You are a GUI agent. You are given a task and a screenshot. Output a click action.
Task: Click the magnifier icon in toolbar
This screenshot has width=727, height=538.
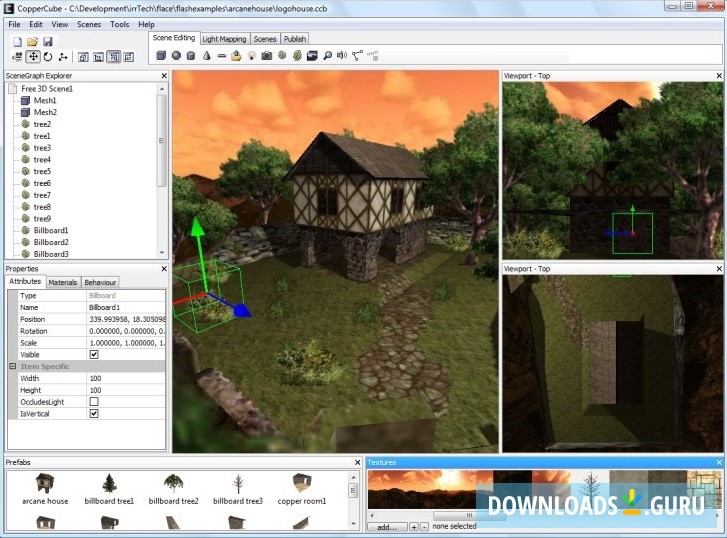tap(327, 56)
